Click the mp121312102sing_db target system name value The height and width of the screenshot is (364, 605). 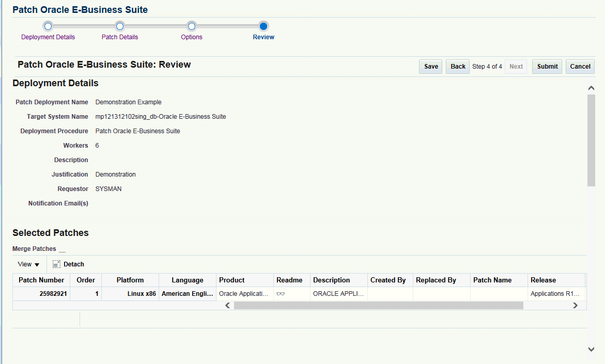tap(161, 117)
